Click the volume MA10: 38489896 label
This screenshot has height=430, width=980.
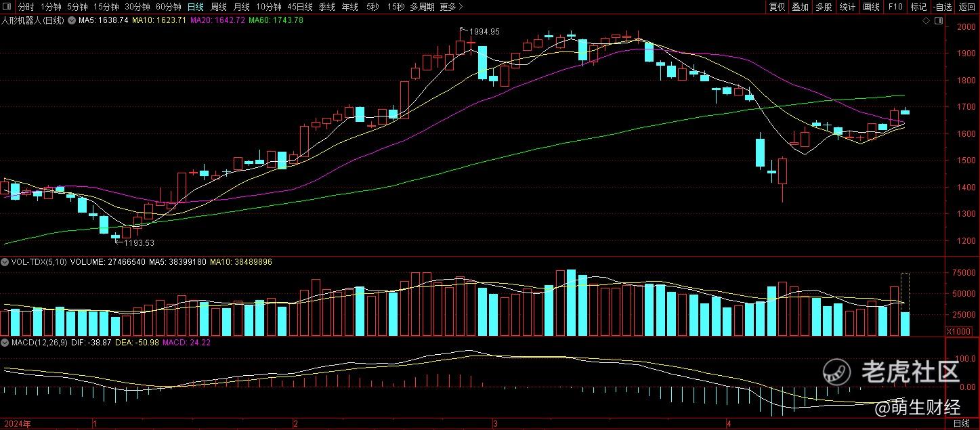click(241, 261)
